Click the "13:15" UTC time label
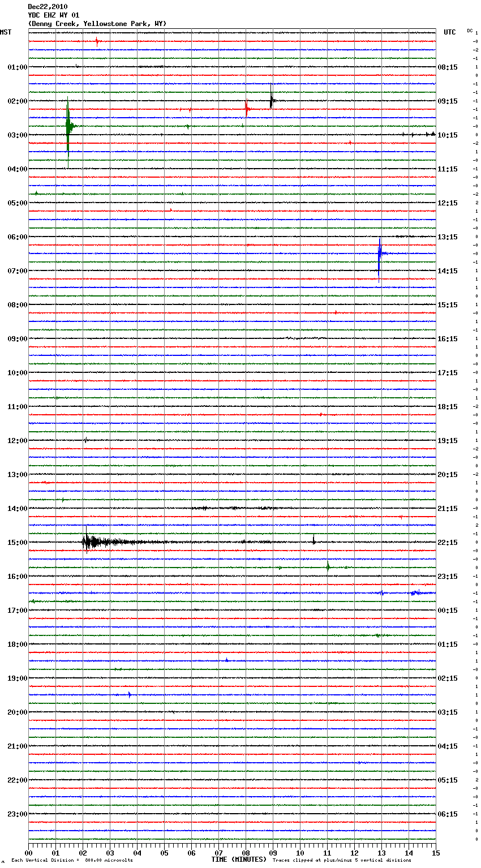Viewport: 481px width, 868px height. (x=448, y=237)
